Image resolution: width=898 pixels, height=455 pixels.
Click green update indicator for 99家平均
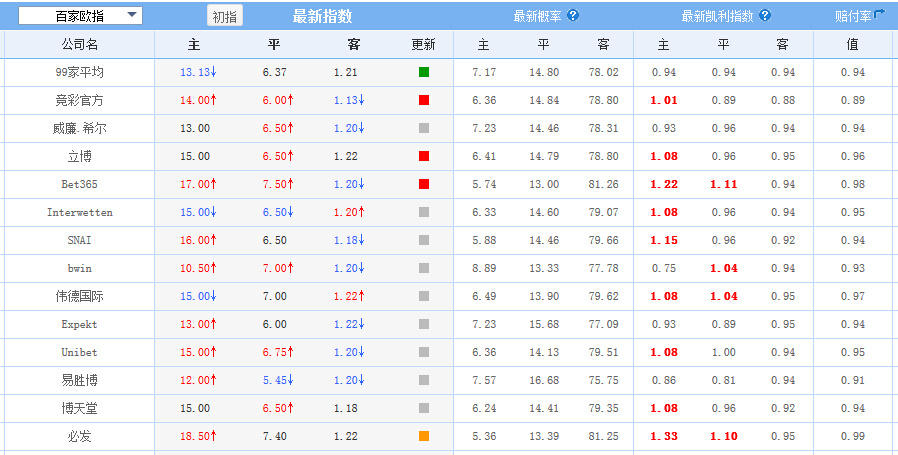(424, 73)
